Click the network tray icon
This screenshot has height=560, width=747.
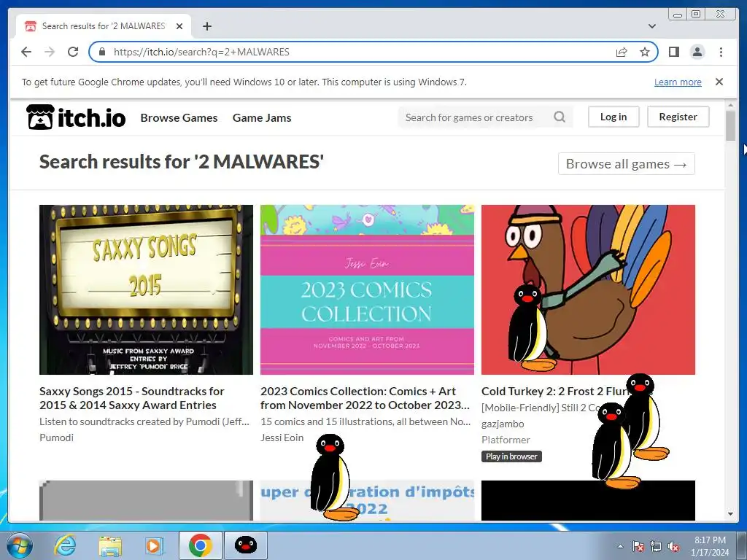pyautogui.click(x=656, y=546)
